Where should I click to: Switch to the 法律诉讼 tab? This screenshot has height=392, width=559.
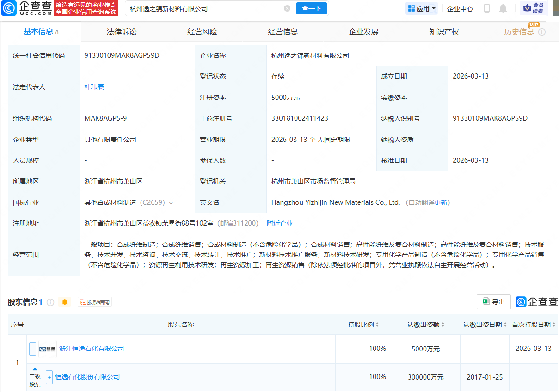click(x=122, y=32)
